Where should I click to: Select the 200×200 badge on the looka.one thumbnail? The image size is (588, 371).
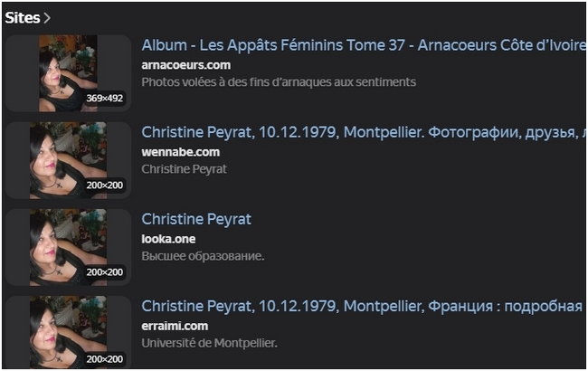105,271
